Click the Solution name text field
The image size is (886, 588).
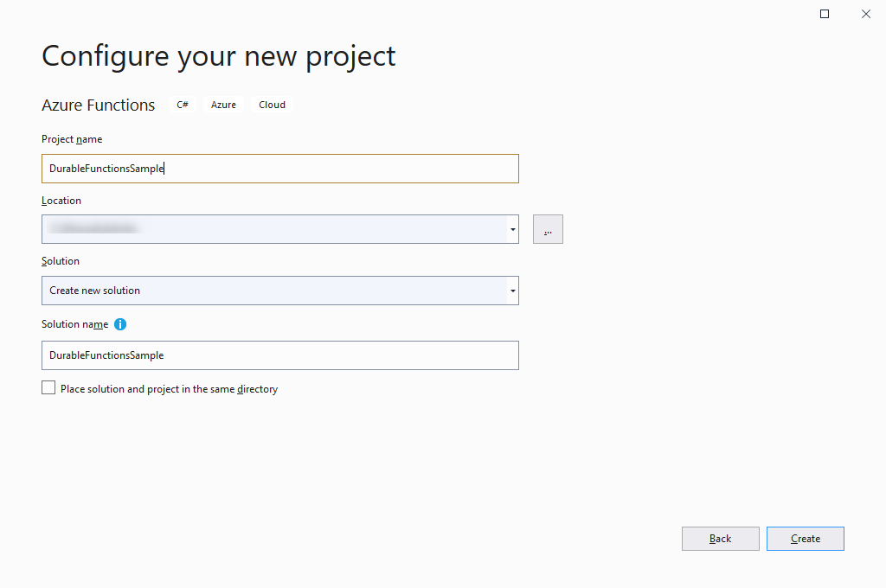pyautogui.click(x=280, y=355)
